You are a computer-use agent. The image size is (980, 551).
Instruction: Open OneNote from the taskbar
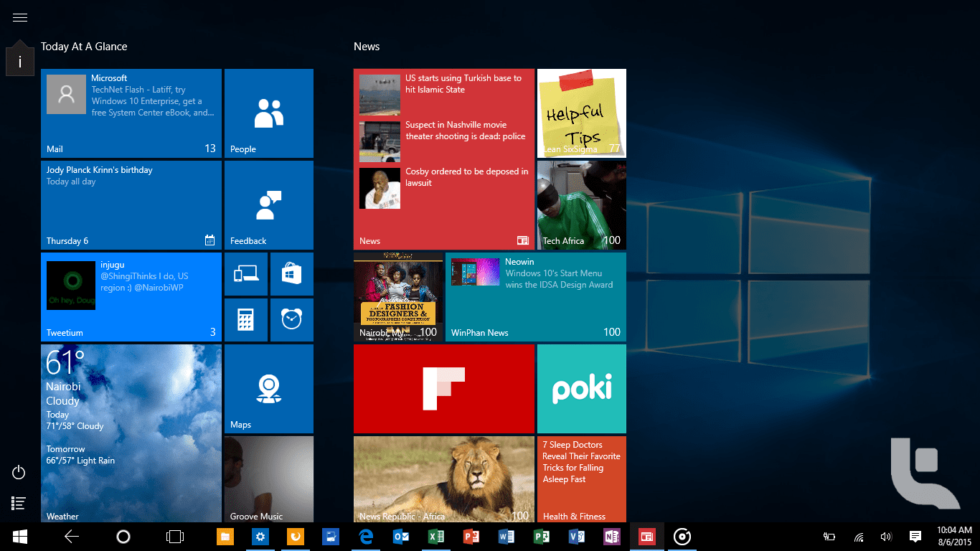click(x=612, y=537)
